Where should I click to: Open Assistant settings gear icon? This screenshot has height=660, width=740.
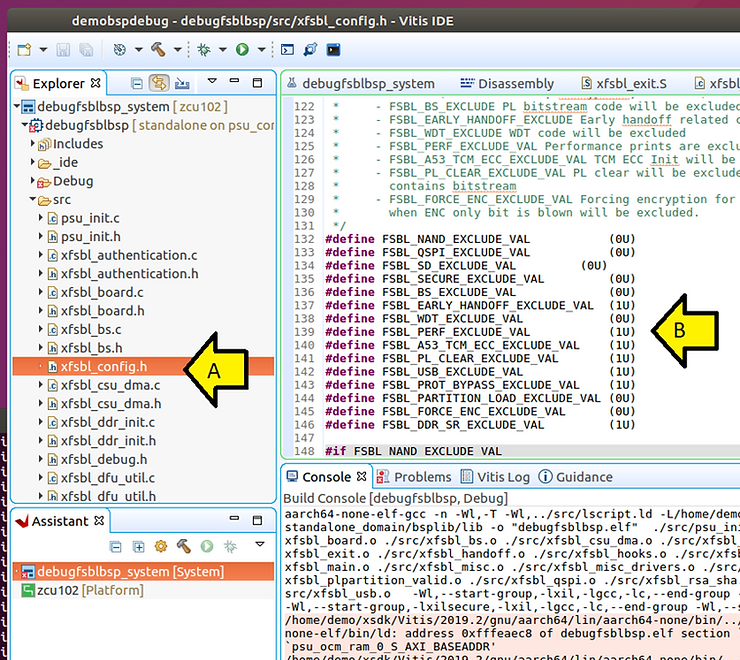[161, 547]
